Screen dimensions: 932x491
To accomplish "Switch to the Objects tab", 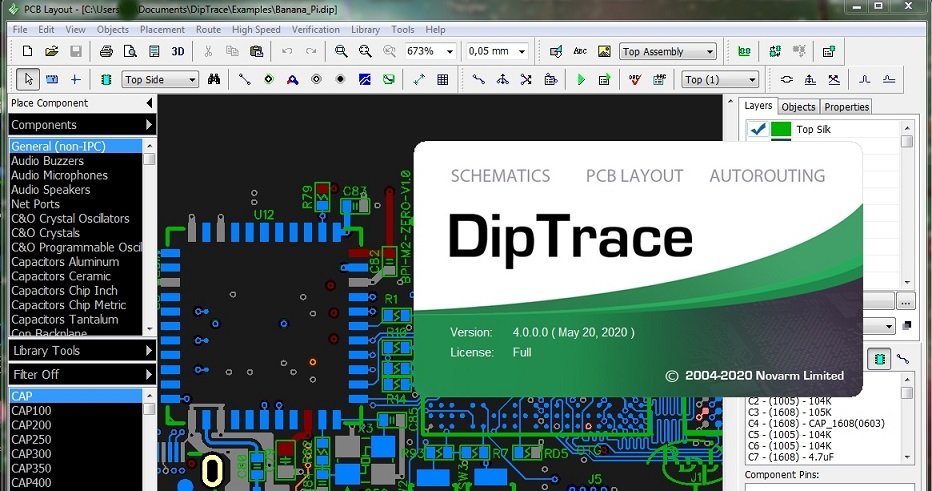I will click(798, 106).
